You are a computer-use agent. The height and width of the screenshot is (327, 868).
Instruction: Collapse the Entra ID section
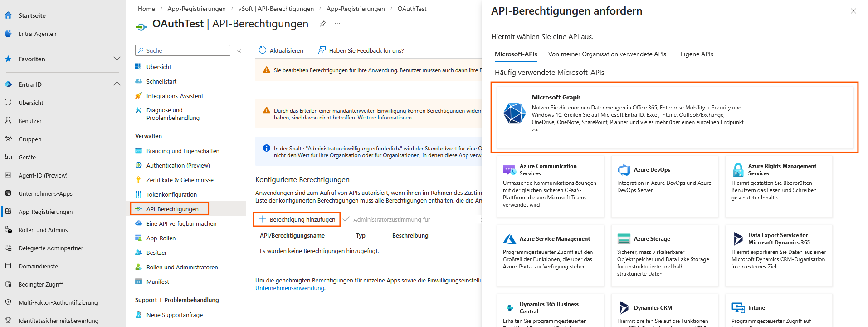[117, 84]
